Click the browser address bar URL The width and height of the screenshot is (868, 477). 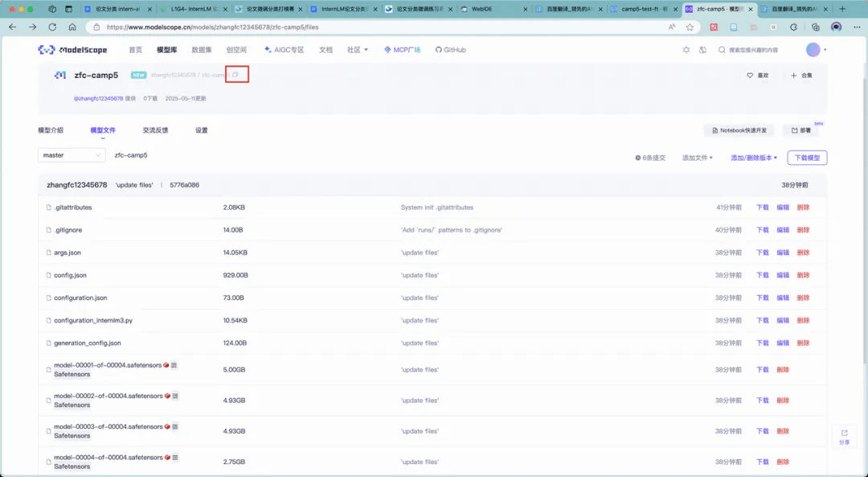point(212,27)
